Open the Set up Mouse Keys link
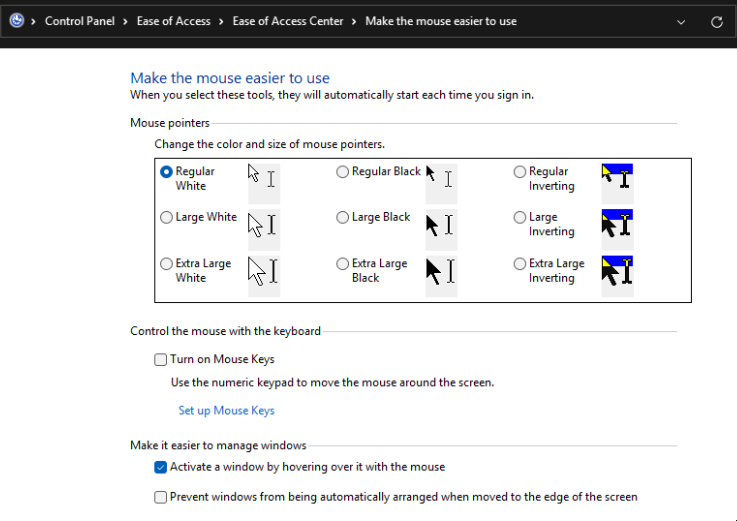 226,410
